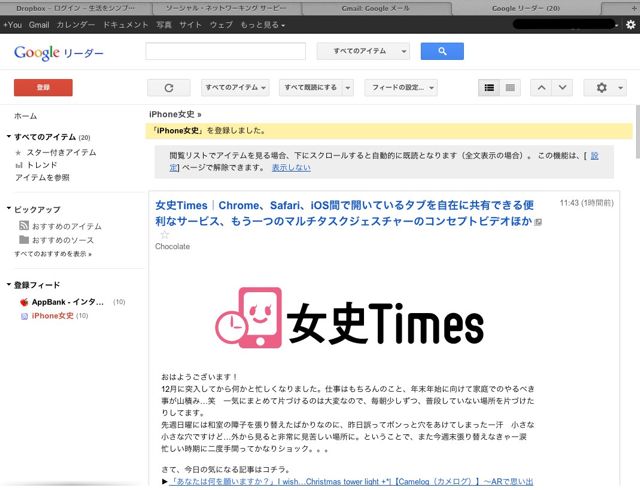Click the 女史Times logo image

click(x=349, y=318)
